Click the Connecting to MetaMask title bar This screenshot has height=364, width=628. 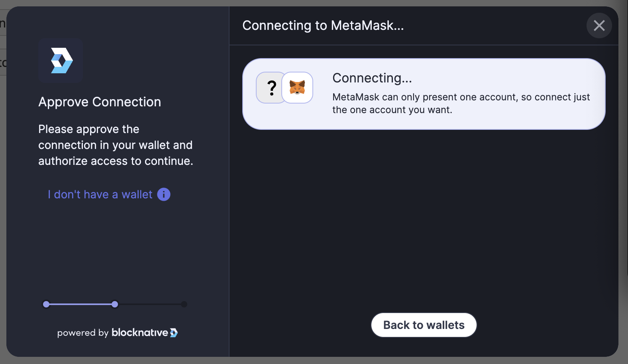point(323,25)
